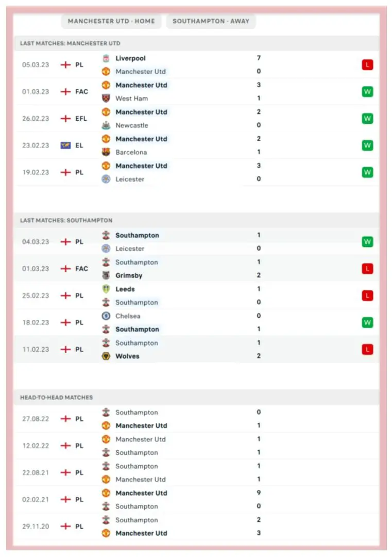This screenshot has height=557, width=392.
Task: Click the Leeds club crest
Action: tap(106, 289)
